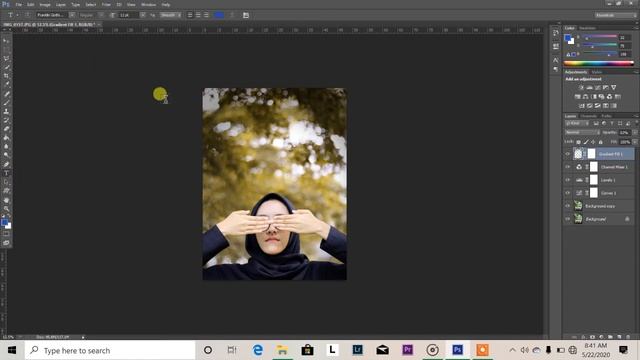This screenshot has height=360, width=640.
Task: Open the Filter menu
Action: pyautogui.click(x=106, y=4)
